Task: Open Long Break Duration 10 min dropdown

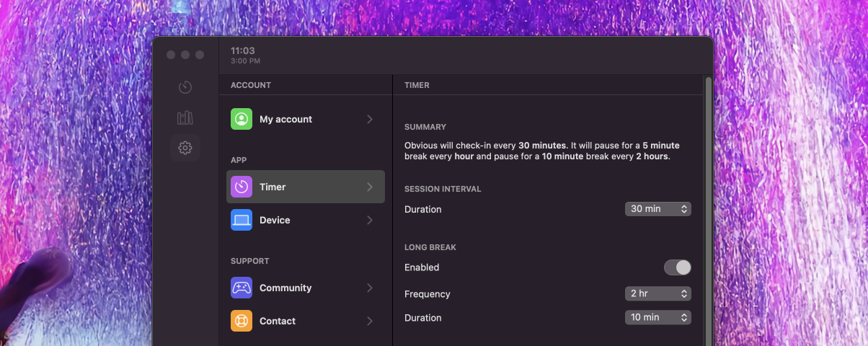Action: 658,317
